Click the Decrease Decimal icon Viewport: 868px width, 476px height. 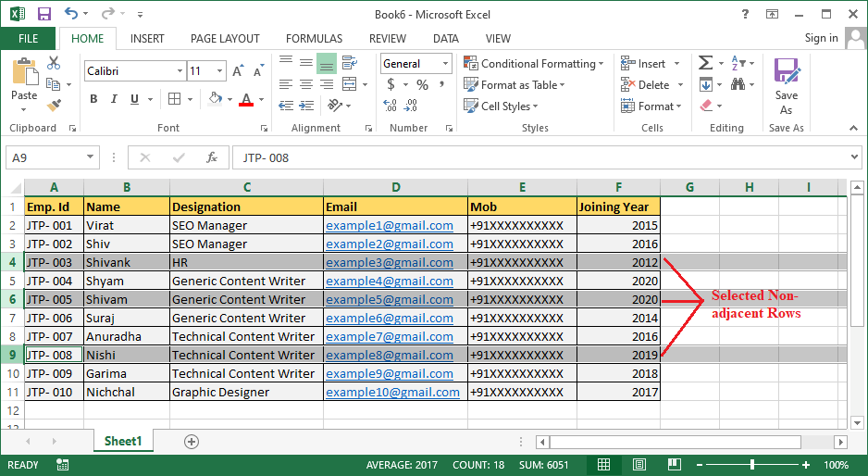pos(411,105)
